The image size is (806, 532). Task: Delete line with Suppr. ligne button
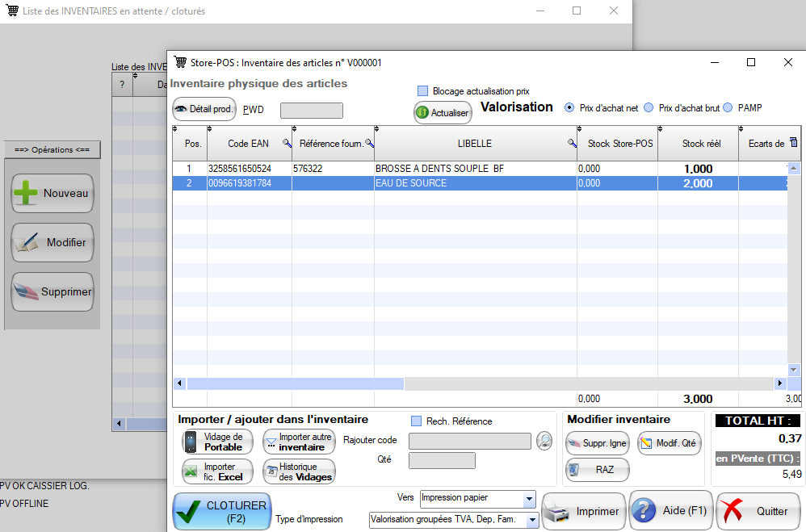tap(597, 442)
